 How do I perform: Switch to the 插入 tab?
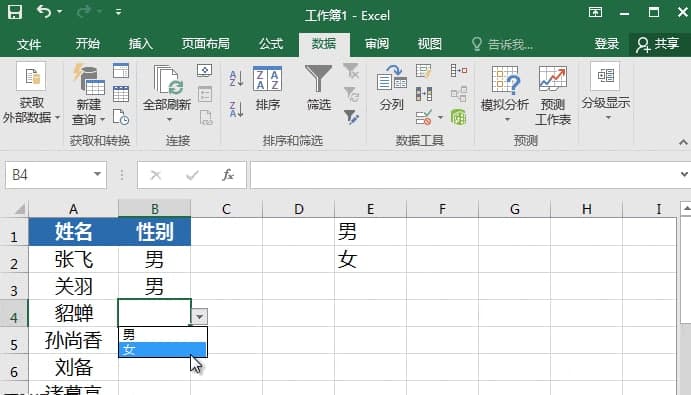(141, 44)
